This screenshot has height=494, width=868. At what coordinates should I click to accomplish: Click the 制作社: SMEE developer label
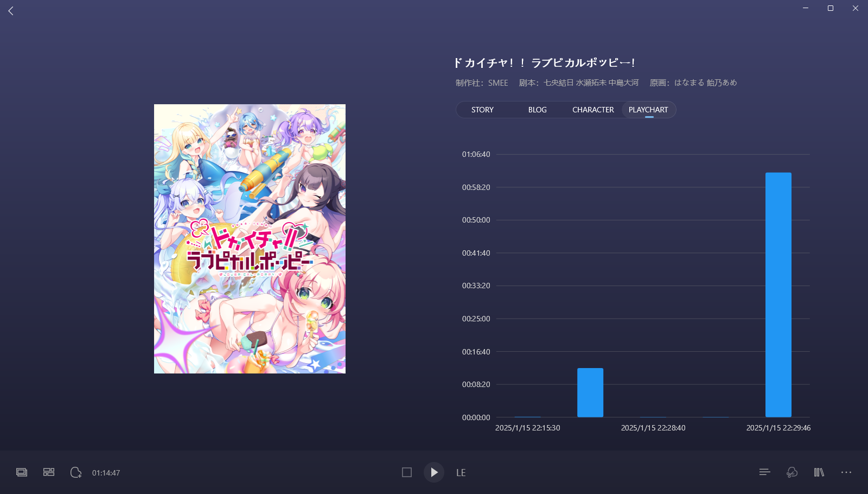(482, 83)
